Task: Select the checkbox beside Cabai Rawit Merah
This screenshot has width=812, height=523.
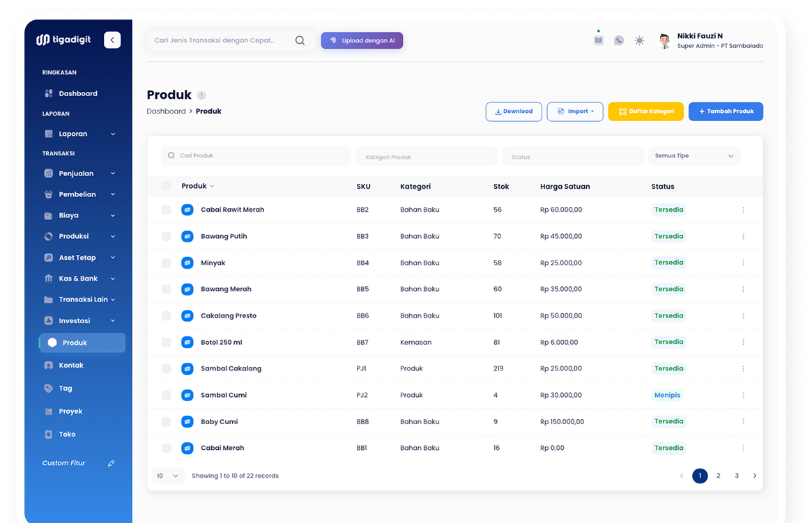Action: click(x=166, y=210)
